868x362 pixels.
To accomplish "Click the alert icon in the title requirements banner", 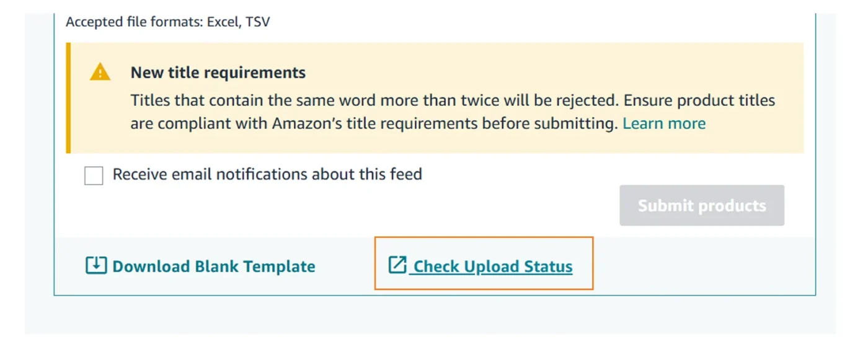I will point(100,72).
